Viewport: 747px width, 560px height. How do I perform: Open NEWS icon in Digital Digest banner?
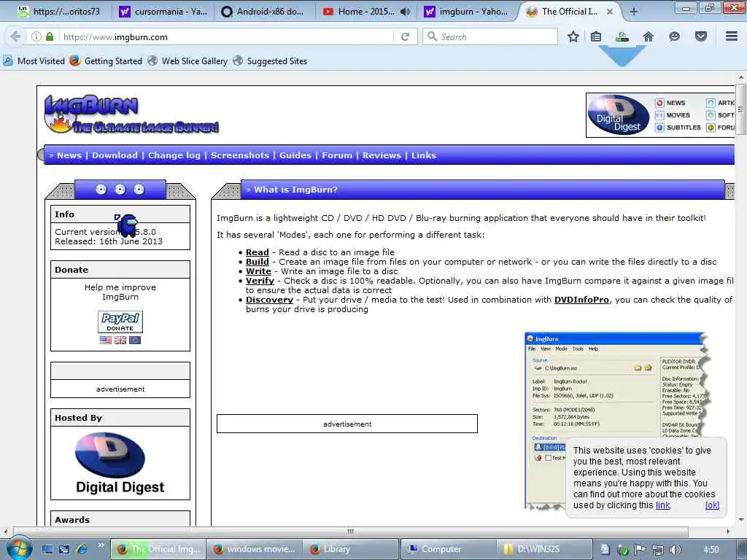click(x=659, y=103)
